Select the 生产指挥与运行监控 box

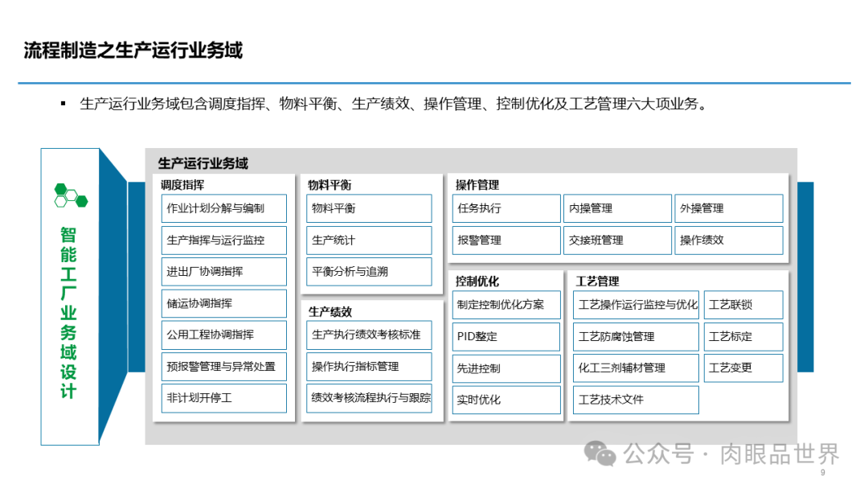point(224,240)
